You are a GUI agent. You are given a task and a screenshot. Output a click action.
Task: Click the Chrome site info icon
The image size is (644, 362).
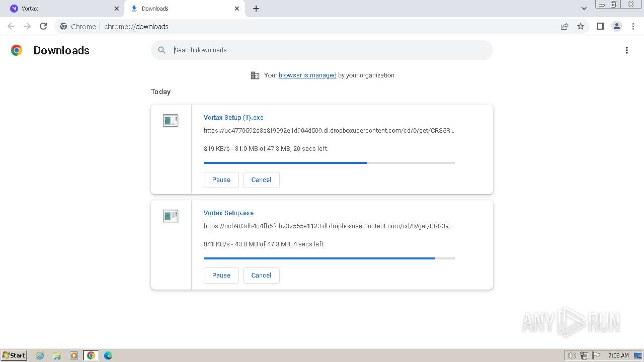click(x=63, y=26)
